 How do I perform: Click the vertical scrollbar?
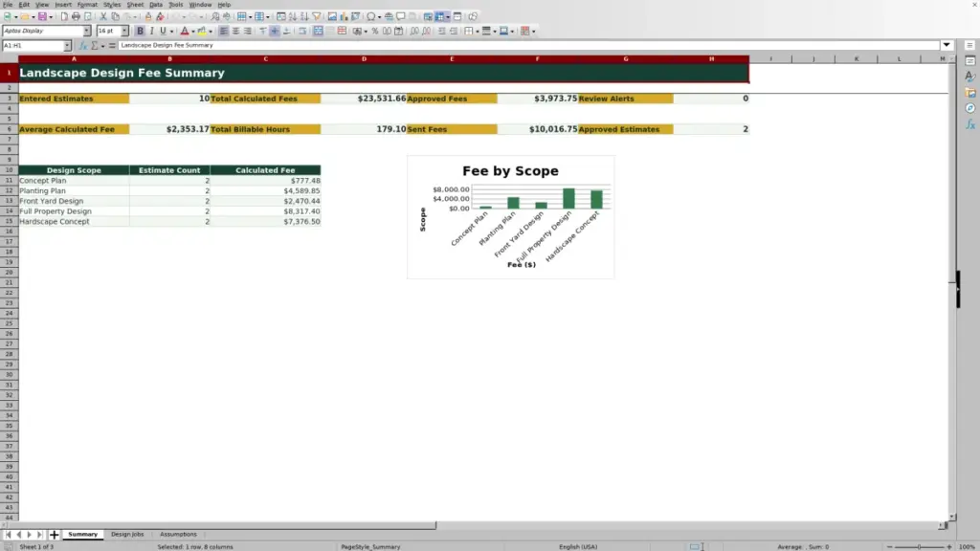coord(952,287)
